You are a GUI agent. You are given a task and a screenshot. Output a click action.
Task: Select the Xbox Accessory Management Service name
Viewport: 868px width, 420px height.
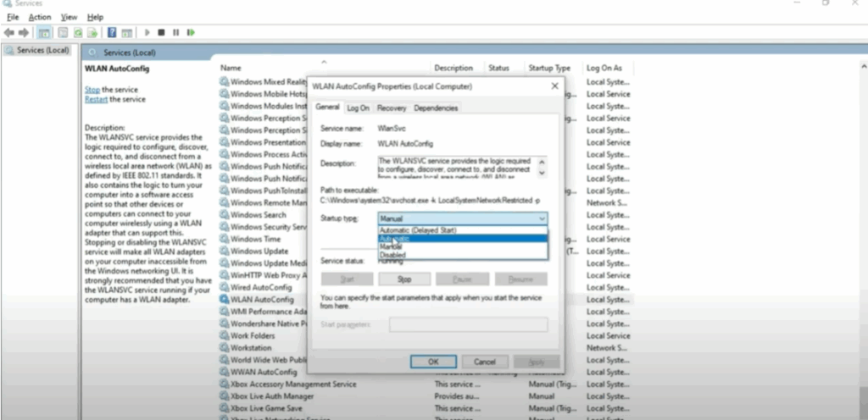(293, 384)
